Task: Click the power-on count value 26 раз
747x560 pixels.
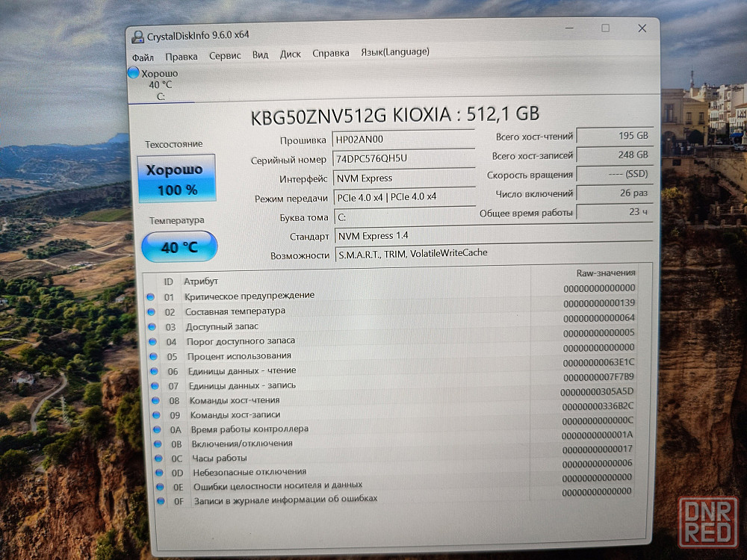Action: click(x=614, y=193)
